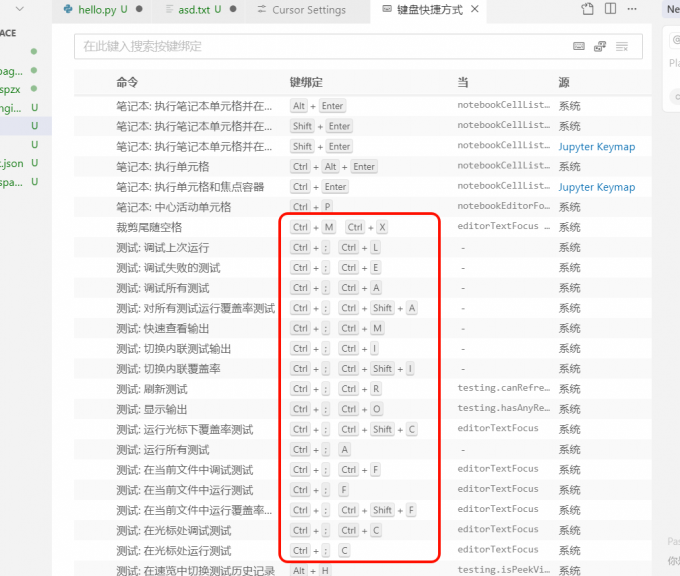Toggle record keys mode in search box

coord(579,46)
